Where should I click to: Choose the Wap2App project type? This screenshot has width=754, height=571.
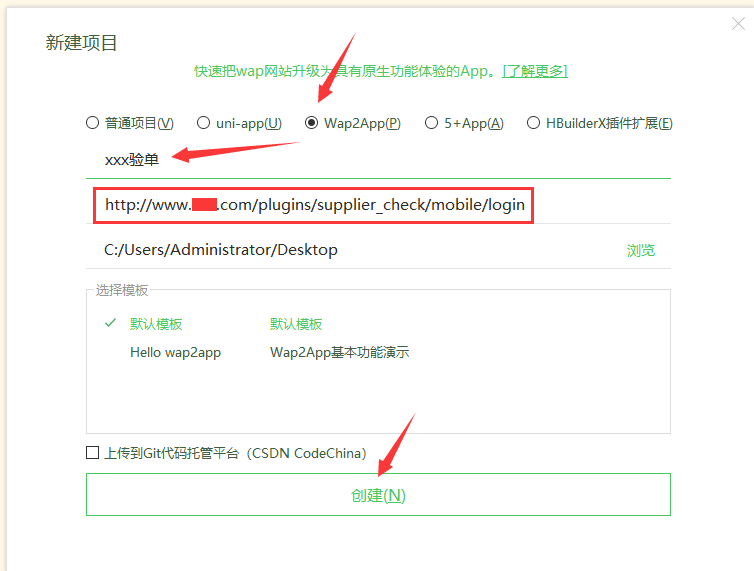pyautogui.click(x=311, y=123)
